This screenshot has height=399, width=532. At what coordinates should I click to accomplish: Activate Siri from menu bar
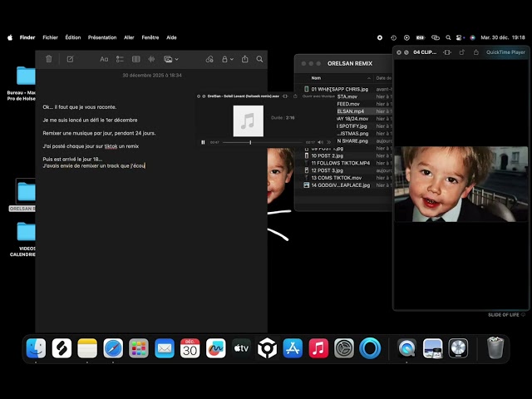[x=472, y=37]
